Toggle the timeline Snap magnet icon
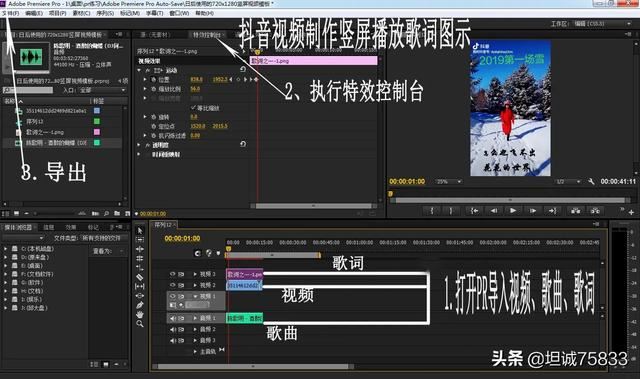Viewport: 640px width, 379px height. pos(198,253)
